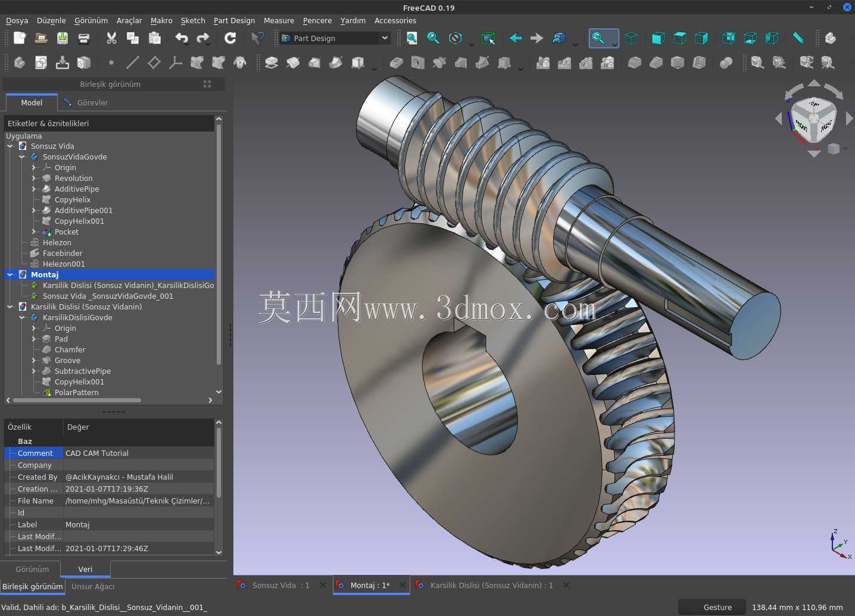
Task: Click the Gesture navigation style button
Action: (x=712, y=607)
